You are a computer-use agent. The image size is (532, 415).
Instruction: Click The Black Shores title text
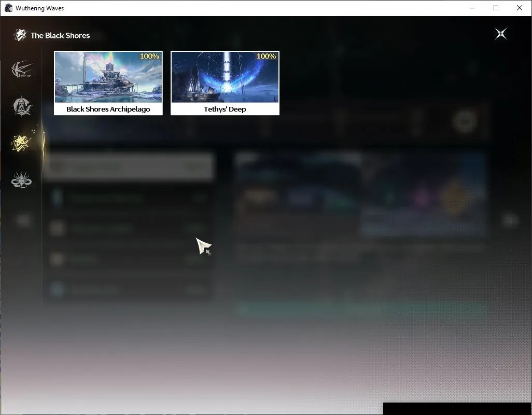(60, 36)
